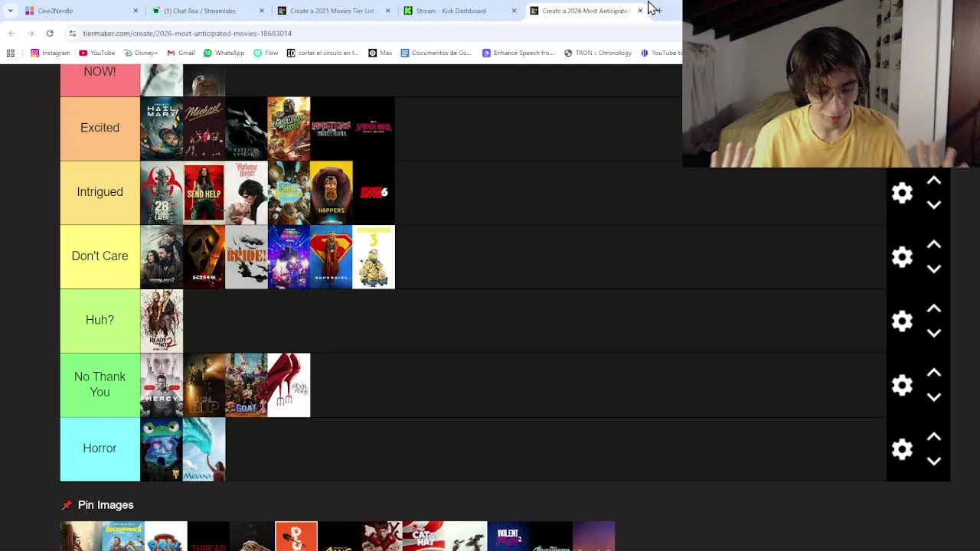Open Disney+ bookmark
Viewport: 980px width, 551px height.
140,53
